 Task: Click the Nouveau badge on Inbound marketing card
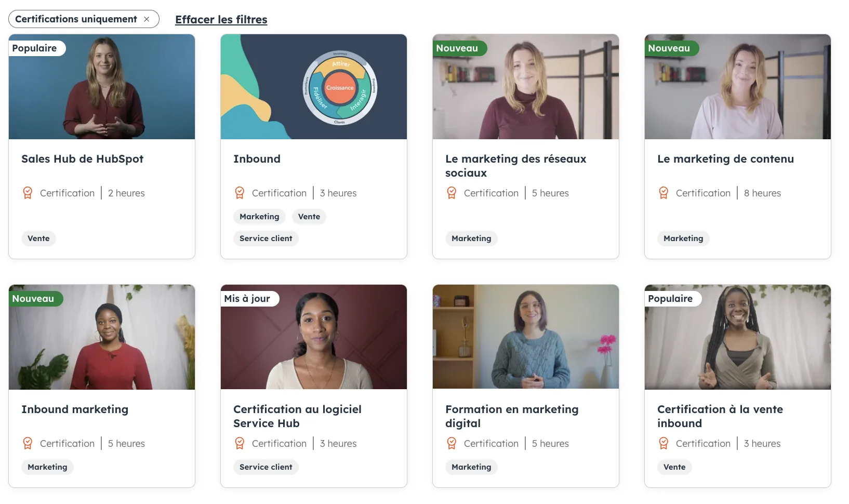point(33,299)
